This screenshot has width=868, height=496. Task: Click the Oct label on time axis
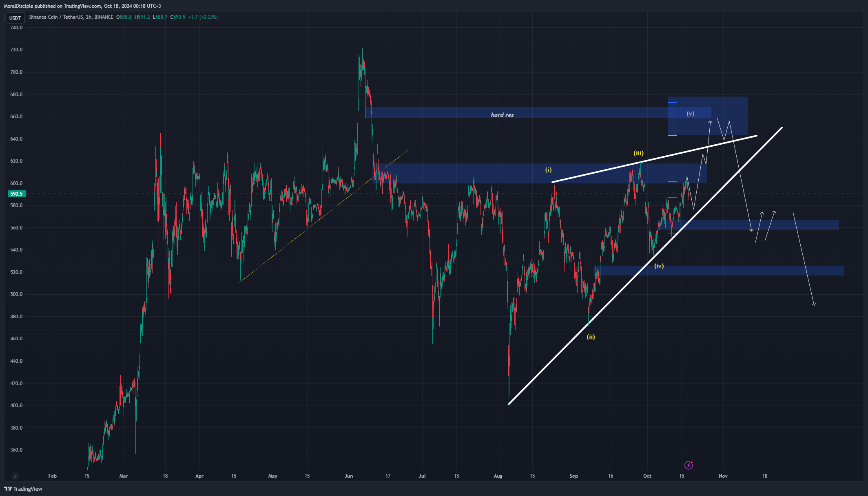pyautogui.click(x=647, y=476)
